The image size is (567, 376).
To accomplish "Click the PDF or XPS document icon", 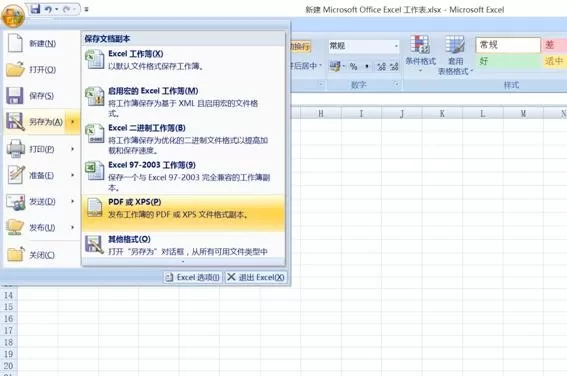I will point(95,208).
